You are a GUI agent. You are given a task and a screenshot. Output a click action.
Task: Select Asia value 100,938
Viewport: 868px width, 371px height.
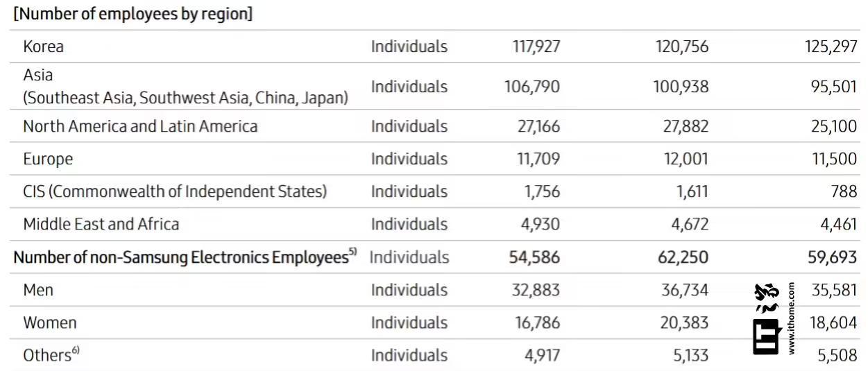pos(680,87)
